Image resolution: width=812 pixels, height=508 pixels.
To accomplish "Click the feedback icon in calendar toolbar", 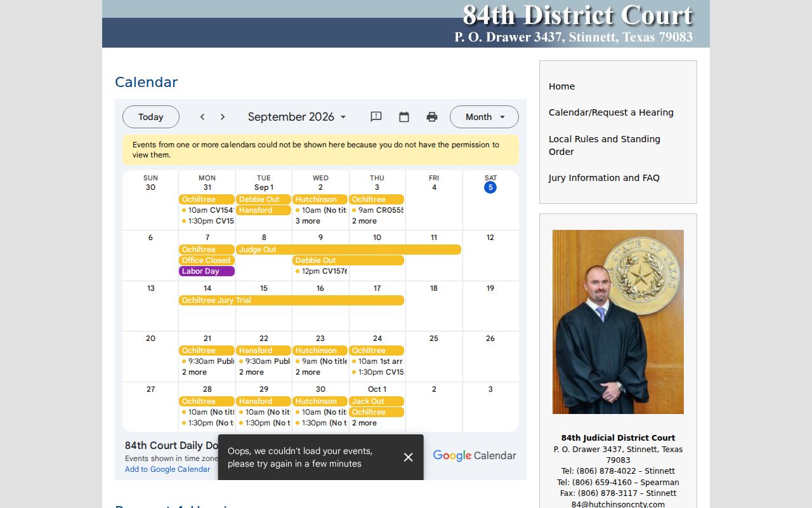I will click(x=376, y=117).
